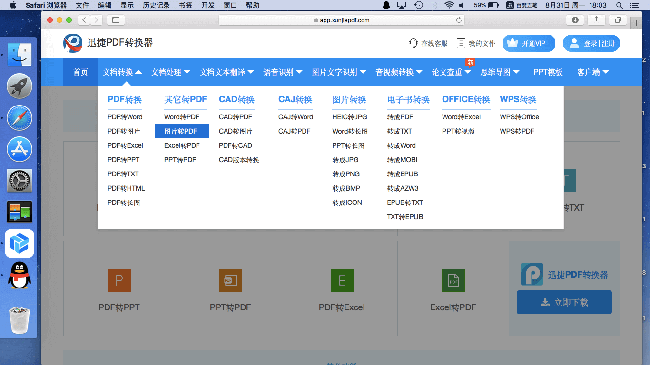Click PDF转PPT orange P icon
650x365 pixels.
pos(119,280)
